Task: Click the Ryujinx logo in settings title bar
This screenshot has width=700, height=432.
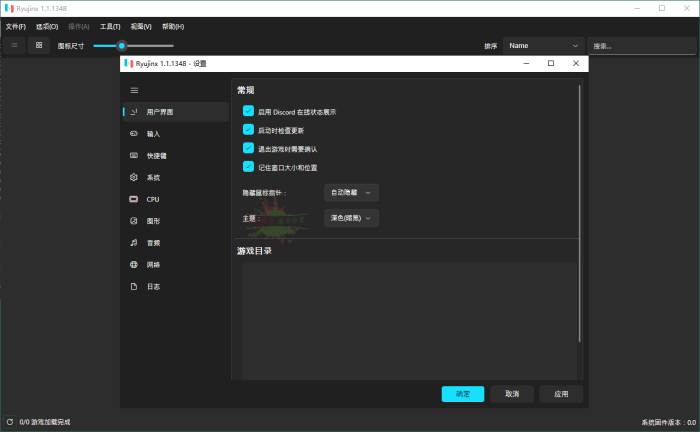Action: (x=129, y=63)
